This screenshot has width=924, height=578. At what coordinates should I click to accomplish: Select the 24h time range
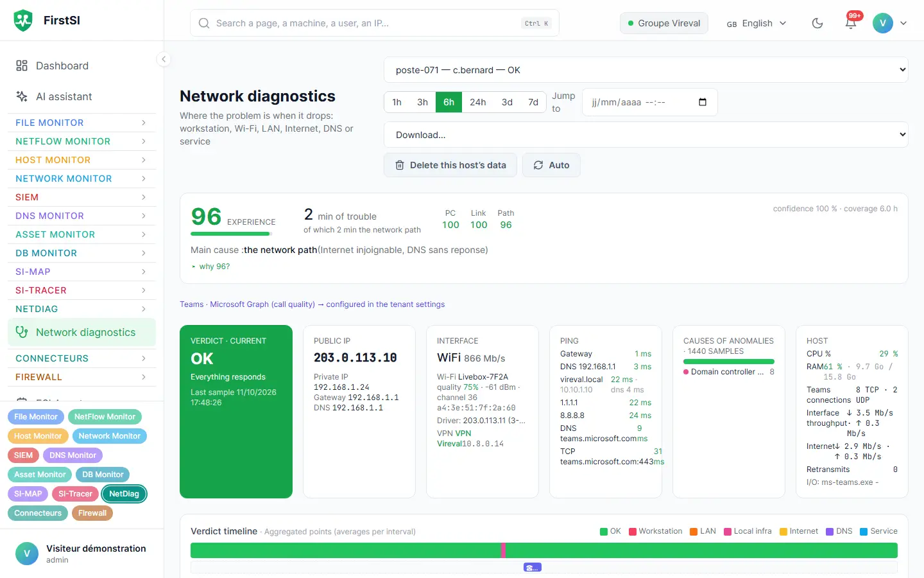478,102
